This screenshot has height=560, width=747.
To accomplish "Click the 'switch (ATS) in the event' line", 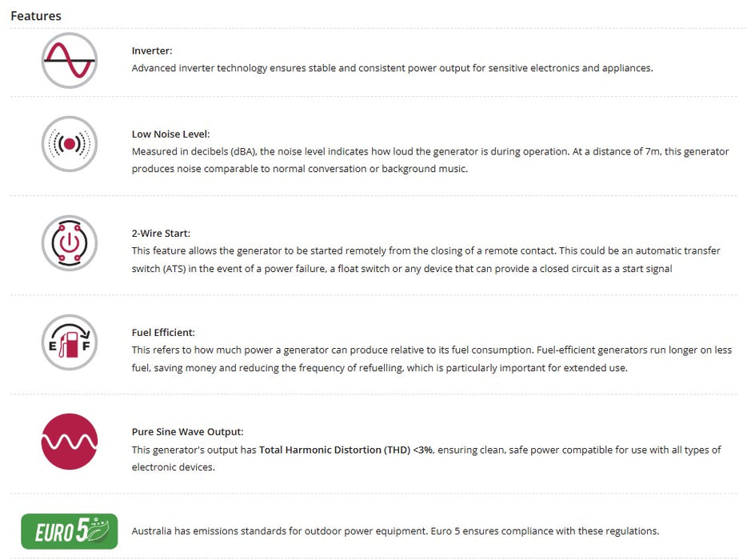I will point(401,269).
